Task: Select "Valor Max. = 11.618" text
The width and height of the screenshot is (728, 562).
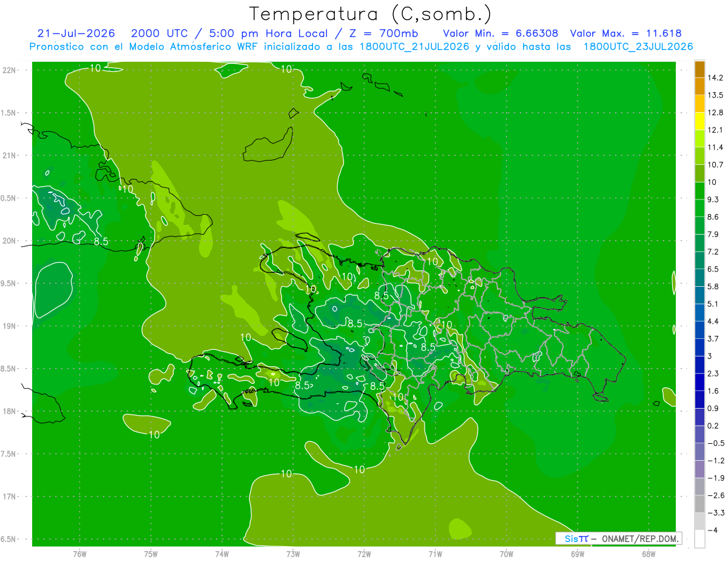Action: click(x=627, y=33)
